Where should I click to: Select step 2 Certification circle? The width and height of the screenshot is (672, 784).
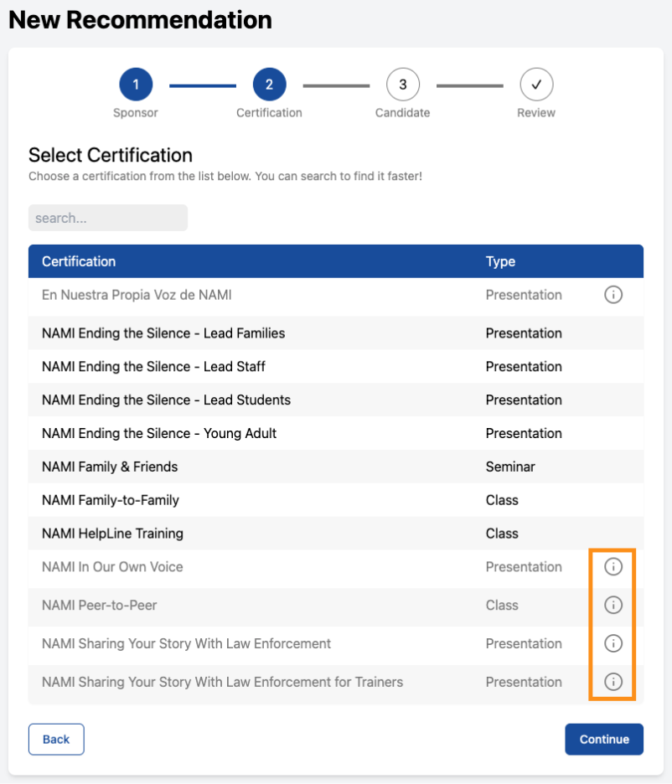tap(269, 85)
